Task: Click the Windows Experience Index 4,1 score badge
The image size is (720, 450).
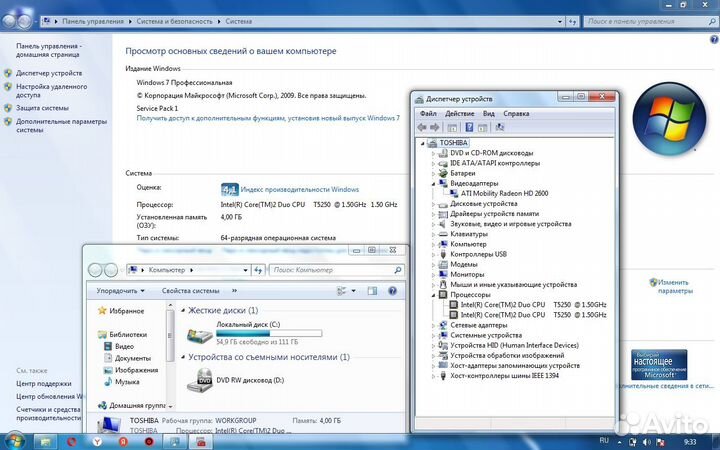Action: coord(230,189)
